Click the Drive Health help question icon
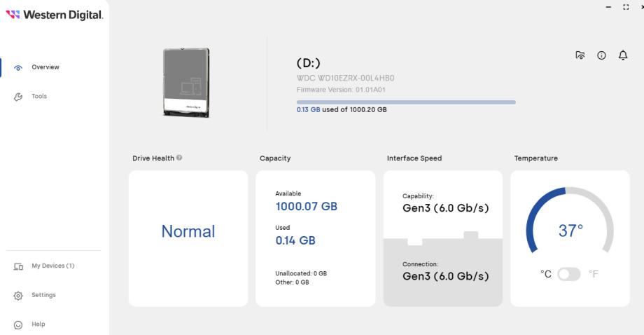This screenshot has width=644, height=335. (179, 158)
